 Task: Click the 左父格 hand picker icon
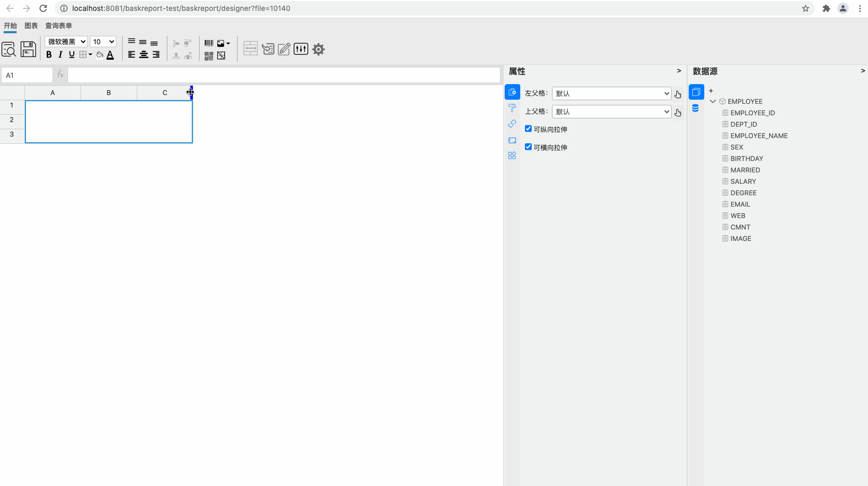678,95
